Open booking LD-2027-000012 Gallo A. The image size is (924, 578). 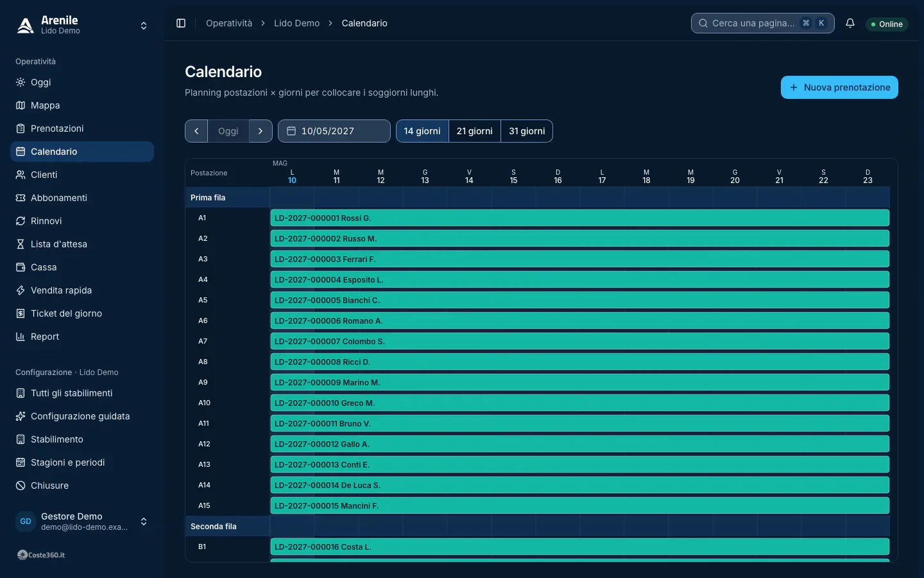[580, 444]
